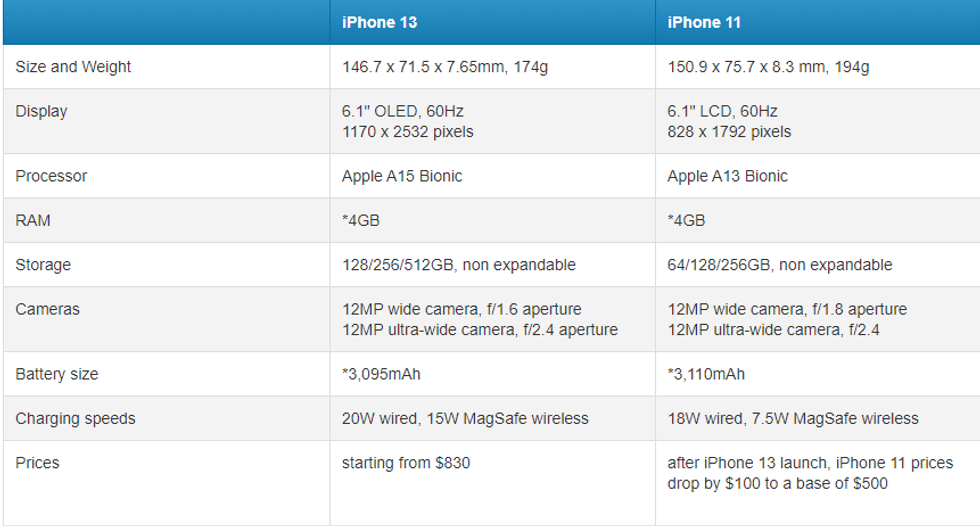Click the RAM row label
The height and width of the screenshot is (526, 980).
32,220
